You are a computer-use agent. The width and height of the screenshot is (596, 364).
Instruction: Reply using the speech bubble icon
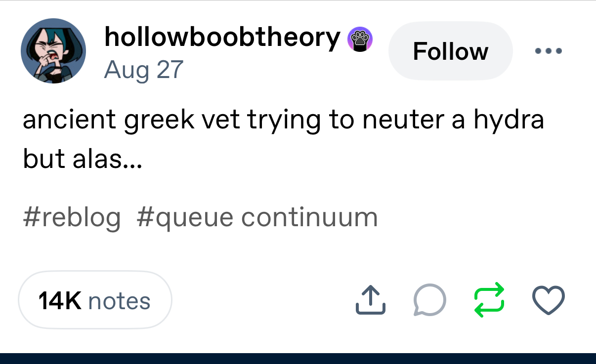pos(429,300)
